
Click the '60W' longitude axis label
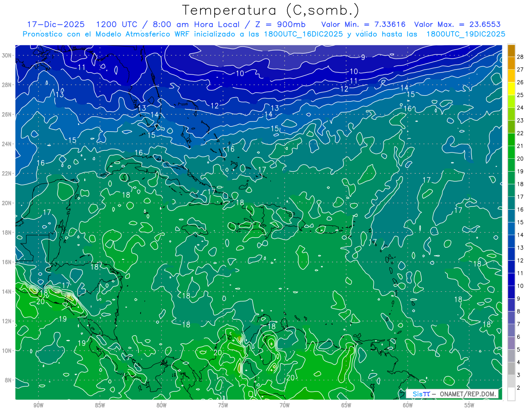pos(408,405)
